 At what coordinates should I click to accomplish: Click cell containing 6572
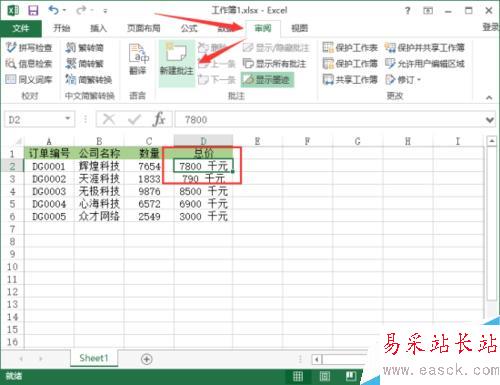(149, 204)
